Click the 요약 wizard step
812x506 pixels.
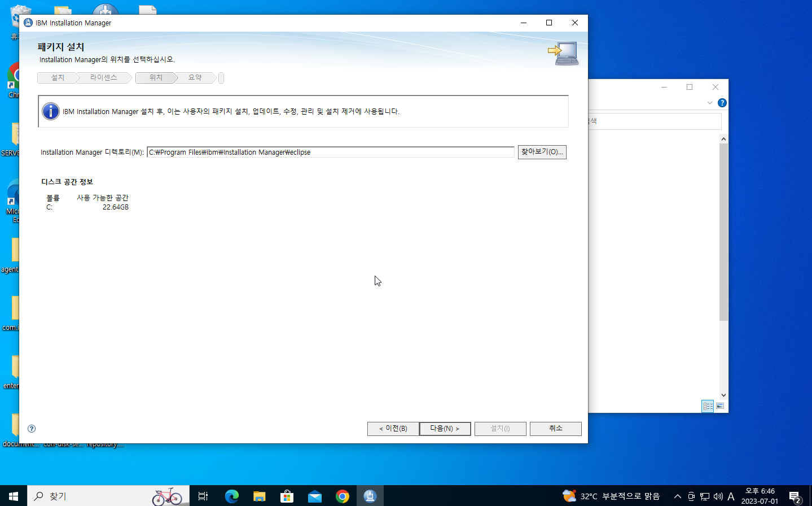click(x=195, y=78)
